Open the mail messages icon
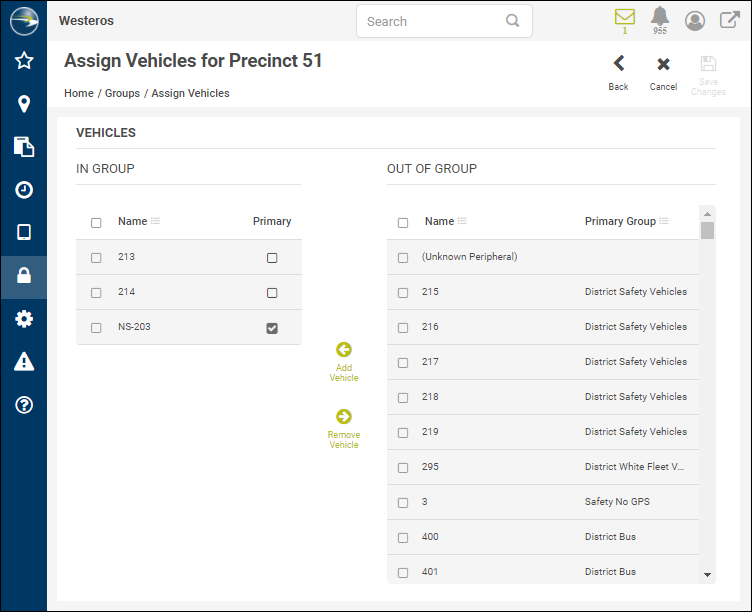 click(625, 17)
